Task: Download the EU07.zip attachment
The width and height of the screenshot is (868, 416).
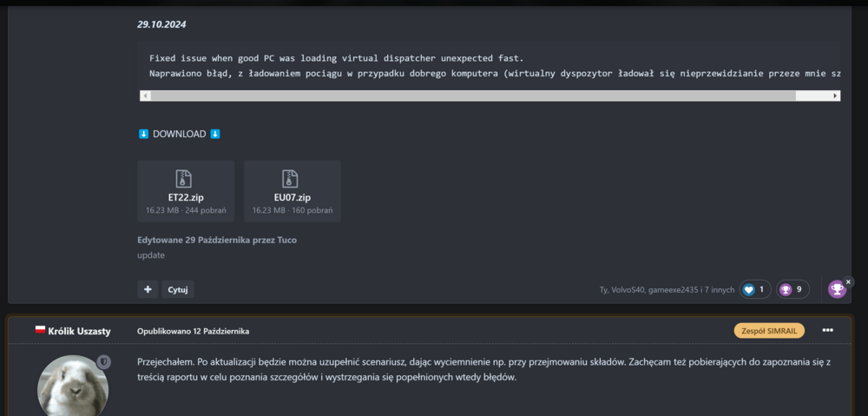Action: (292, 191)
